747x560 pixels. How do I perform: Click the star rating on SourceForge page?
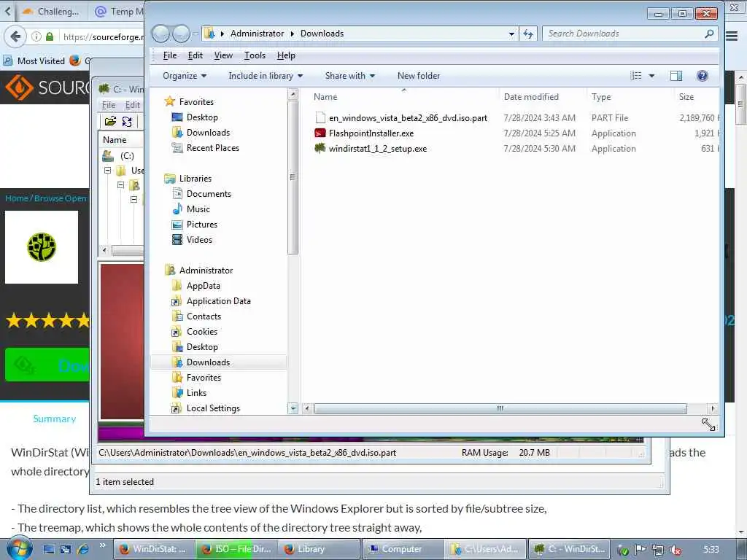pos(47,320)
